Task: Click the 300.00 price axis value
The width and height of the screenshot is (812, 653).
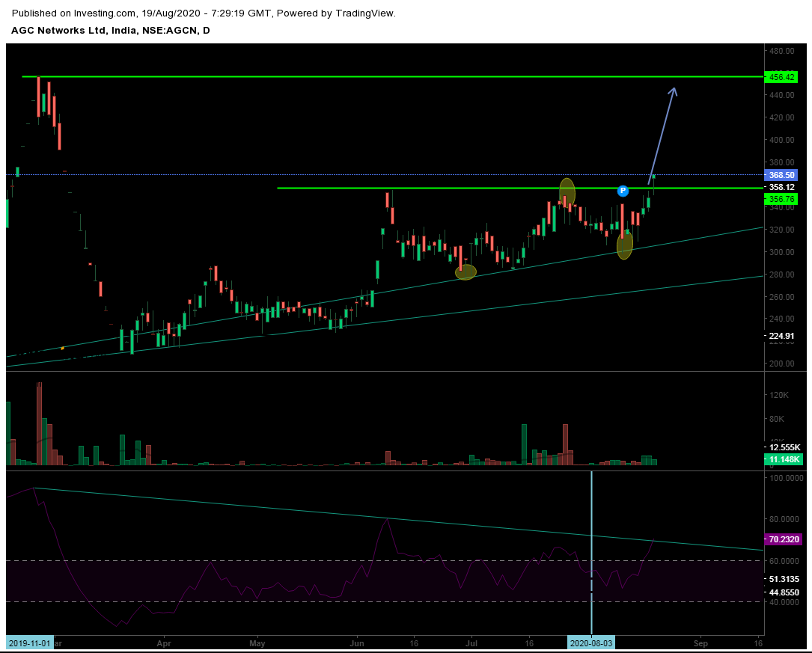Action: coord(782,252)
